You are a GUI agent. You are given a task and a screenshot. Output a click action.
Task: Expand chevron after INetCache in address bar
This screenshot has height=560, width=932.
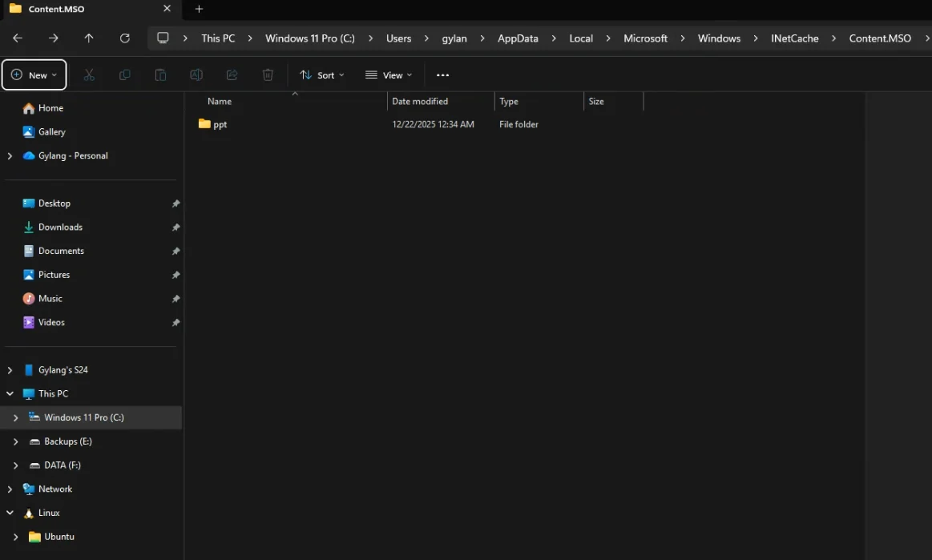coord(833,38)
